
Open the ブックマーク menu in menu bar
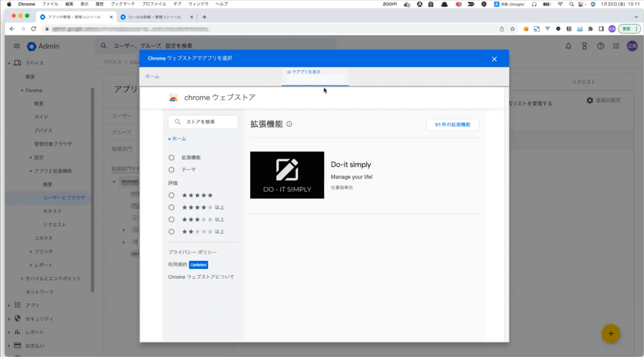(x=122, y=4)
